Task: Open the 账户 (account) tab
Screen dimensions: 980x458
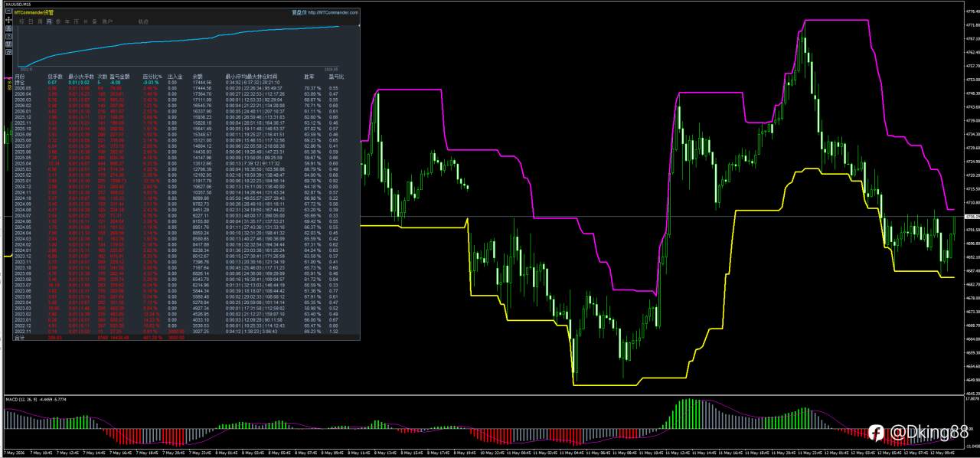Action: coord(108,21)
